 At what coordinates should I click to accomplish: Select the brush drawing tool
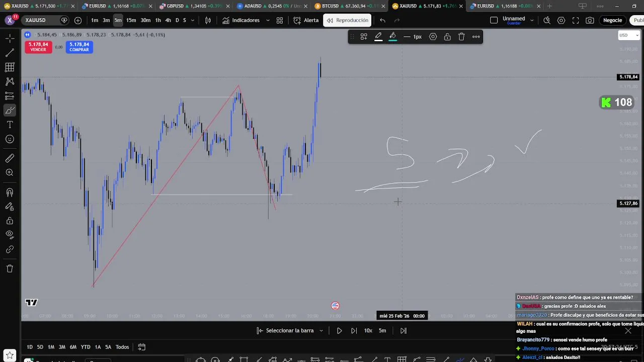(10, 110)
